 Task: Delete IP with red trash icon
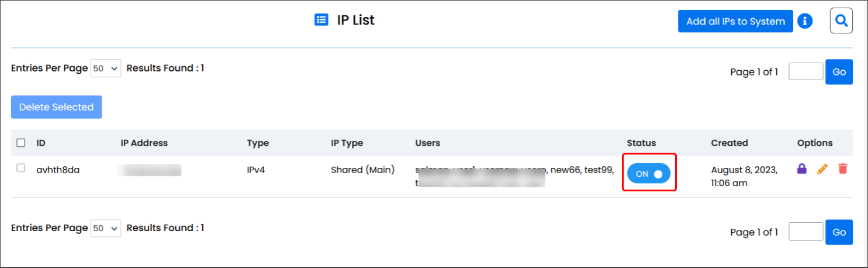843,169
